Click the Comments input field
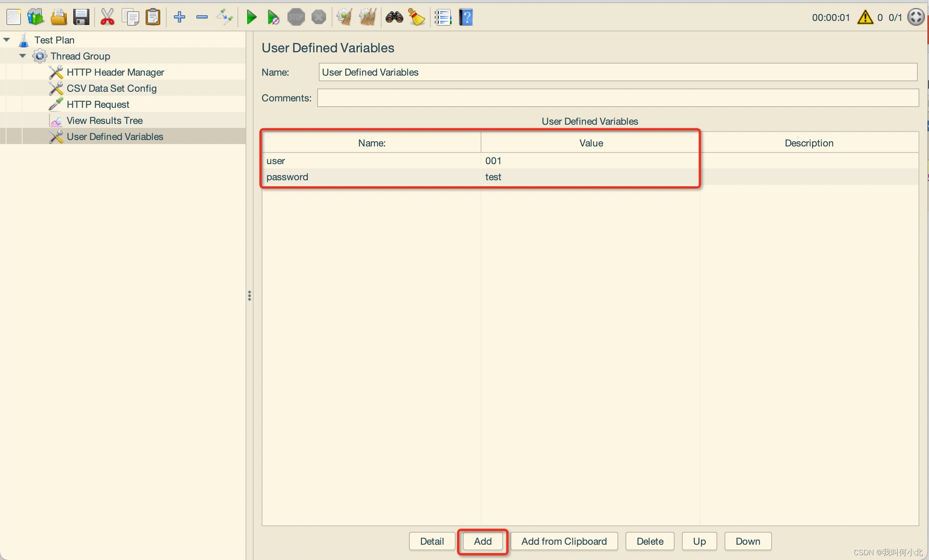The width and height of the screenshot is (929, 560). 617,98
